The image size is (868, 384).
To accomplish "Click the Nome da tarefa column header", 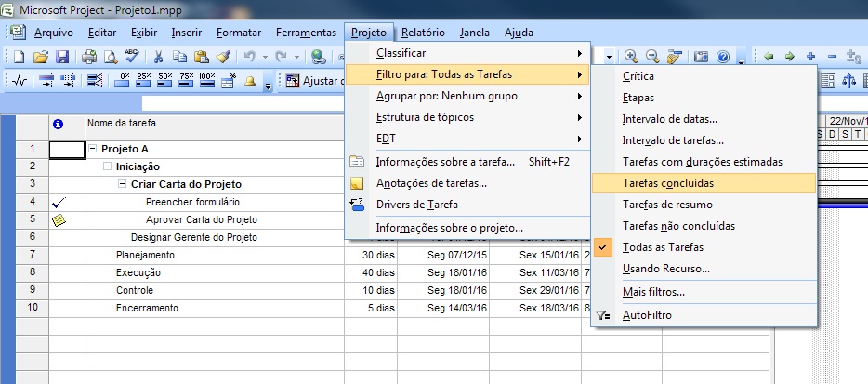I will (215, 127).
